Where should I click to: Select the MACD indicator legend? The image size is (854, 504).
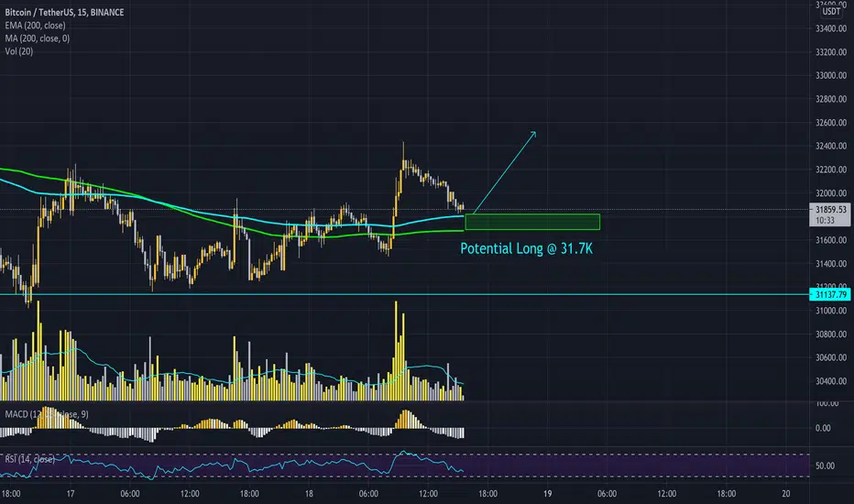coord(47,414)
